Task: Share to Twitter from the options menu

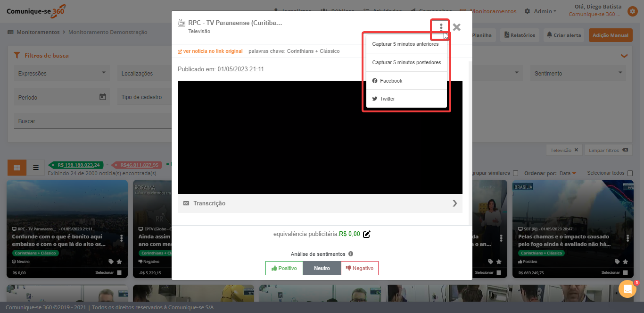Action: 406,99
